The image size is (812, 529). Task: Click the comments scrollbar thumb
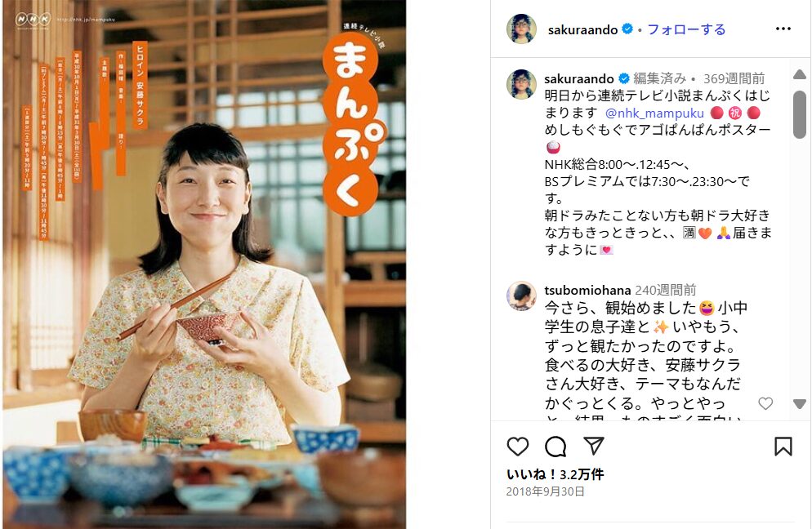pyautogui.click(x=800, y=114)
